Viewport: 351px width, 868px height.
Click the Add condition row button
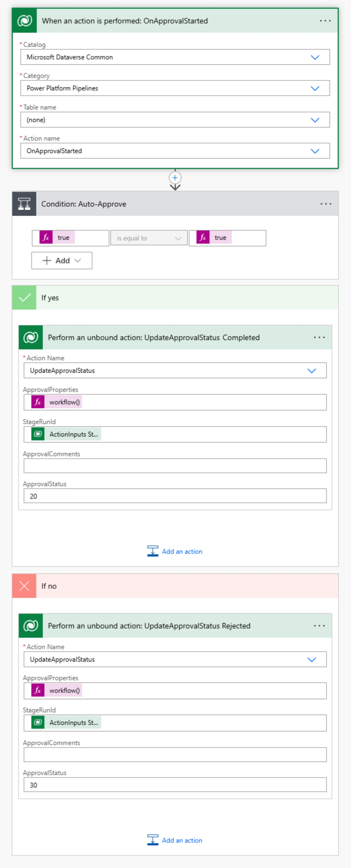(x=62, y=261)
